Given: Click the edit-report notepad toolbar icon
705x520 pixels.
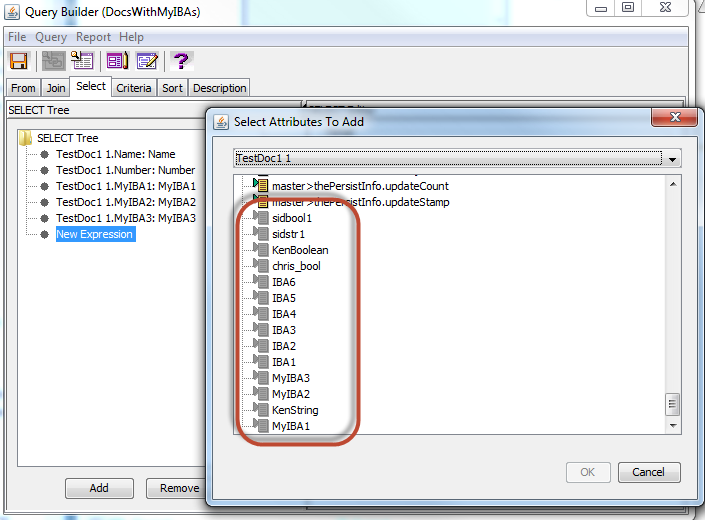Looking at the screenshot, I should 147,61.
